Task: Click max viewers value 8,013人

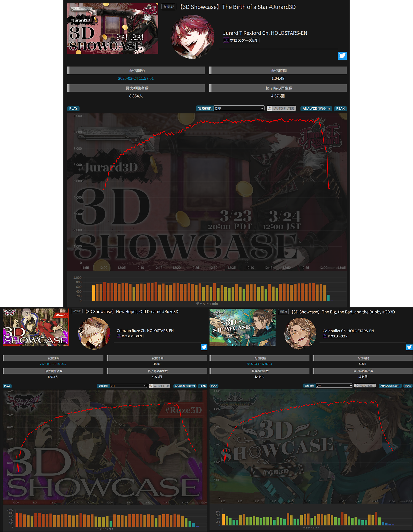Action: click(53, 377)
